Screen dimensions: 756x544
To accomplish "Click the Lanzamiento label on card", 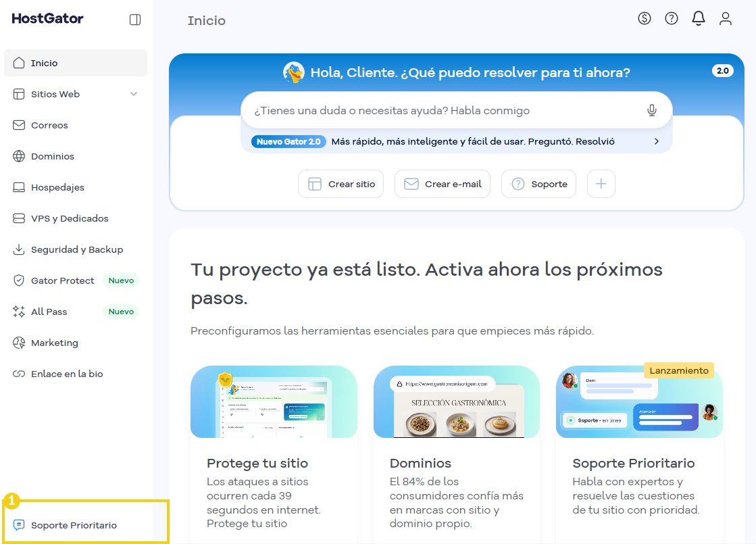I will [679, 370].
